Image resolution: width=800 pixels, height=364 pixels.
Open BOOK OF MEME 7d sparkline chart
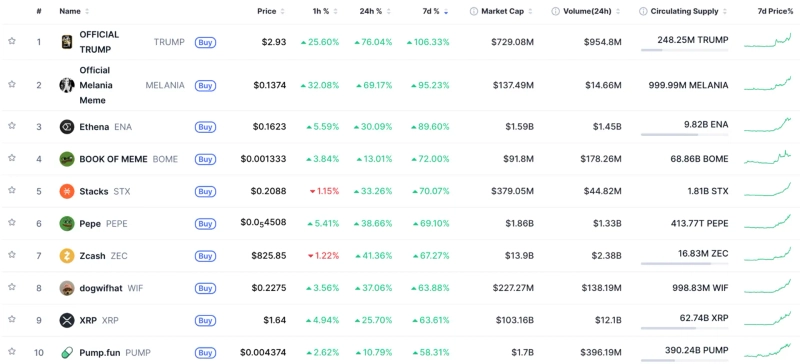[x=767, y=158]
